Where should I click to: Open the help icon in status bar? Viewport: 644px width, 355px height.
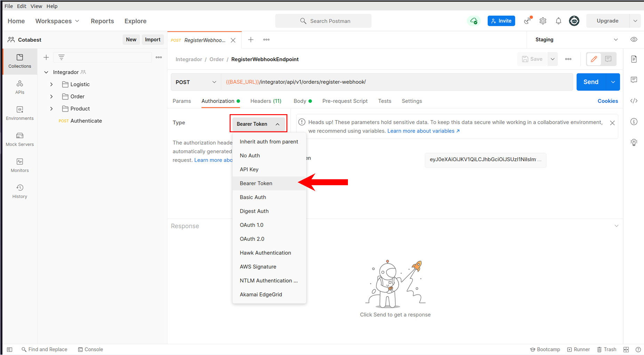pos(638,349)
